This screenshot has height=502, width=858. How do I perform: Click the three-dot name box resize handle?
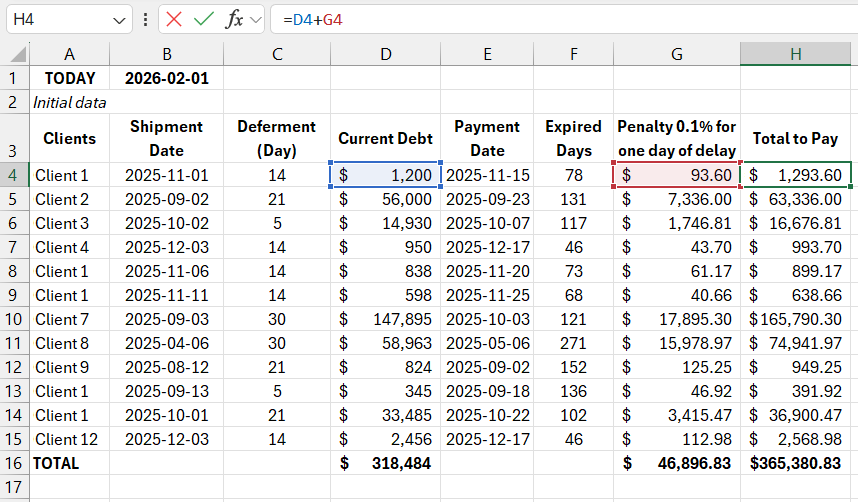(146, 19)
